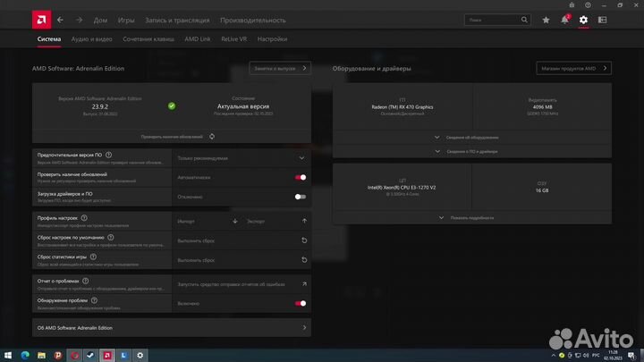Image resolution: width=644 pixels, height=362 pixels.
Task: Switch to AMD Link tab
Action: pyautogui.click(x=197, y=39)
